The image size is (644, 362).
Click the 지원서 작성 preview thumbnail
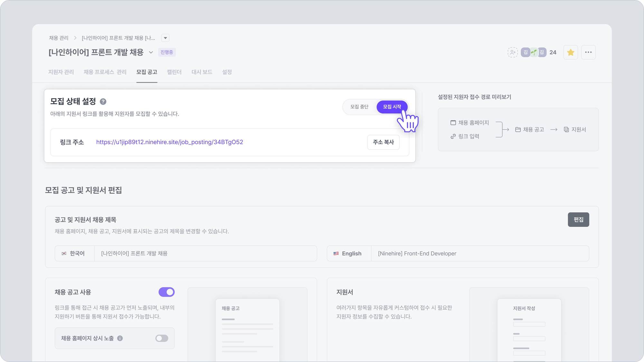[529, 330]
